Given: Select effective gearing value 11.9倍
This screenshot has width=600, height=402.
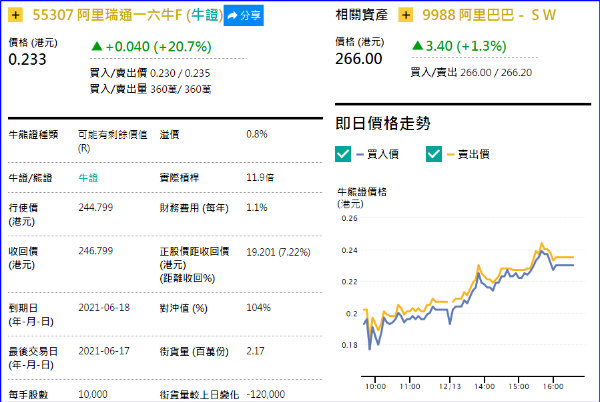Looking at the screenshot, I should 260,177.
